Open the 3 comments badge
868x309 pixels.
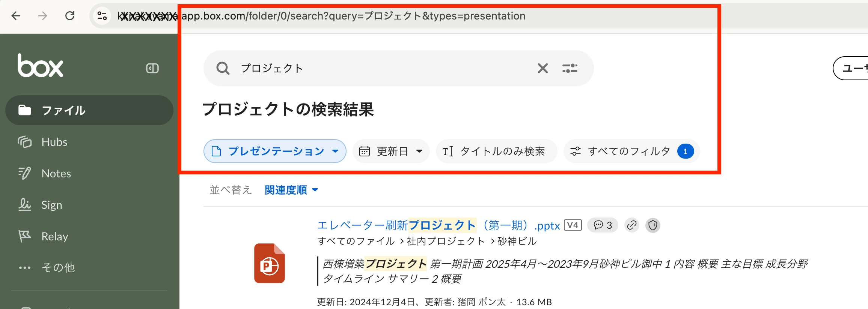click(x=603, y=225)
